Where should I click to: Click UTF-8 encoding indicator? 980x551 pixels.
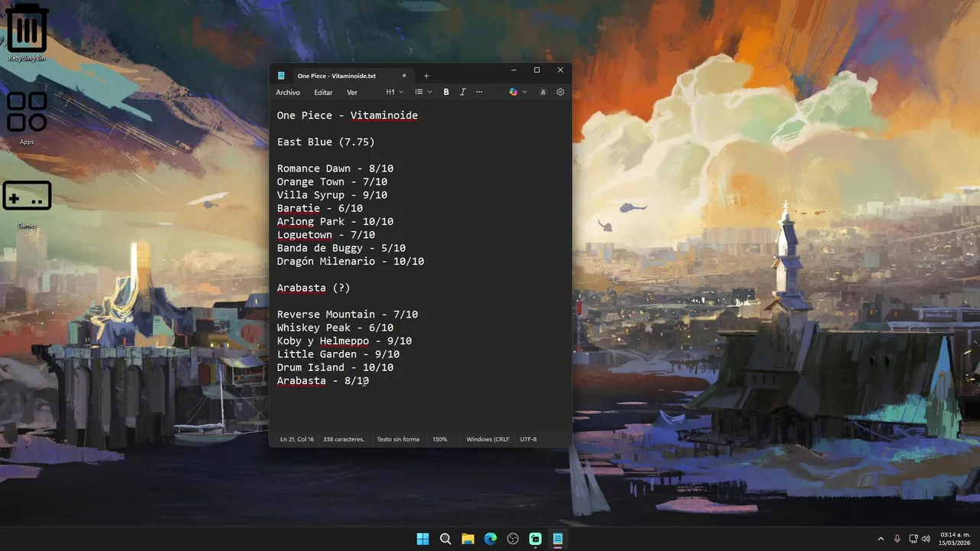tap(528, 439)
